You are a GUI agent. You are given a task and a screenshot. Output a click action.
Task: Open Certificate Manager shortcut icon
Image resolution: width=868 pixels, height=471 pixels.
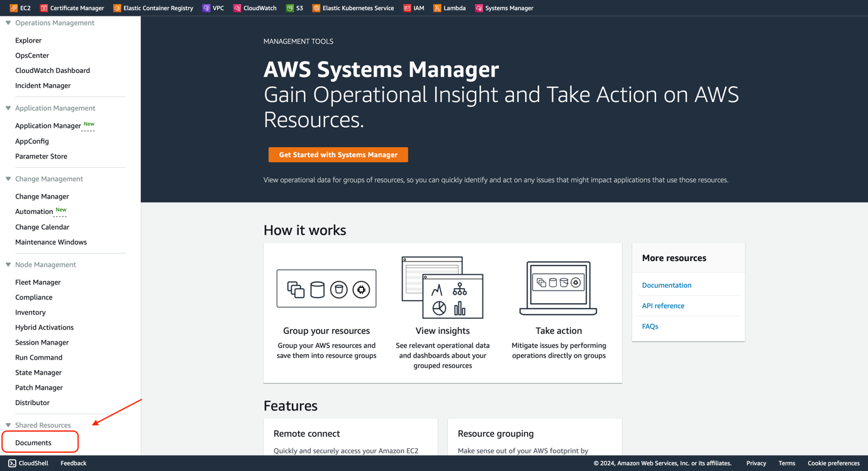(44, 8)
